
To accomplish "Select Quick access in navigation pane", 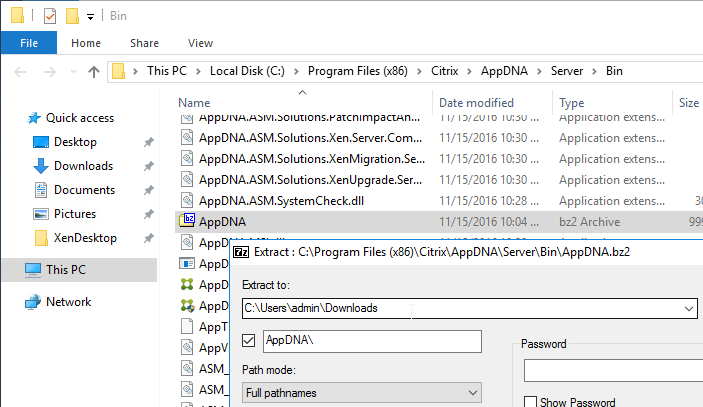I will coord(79,118).
